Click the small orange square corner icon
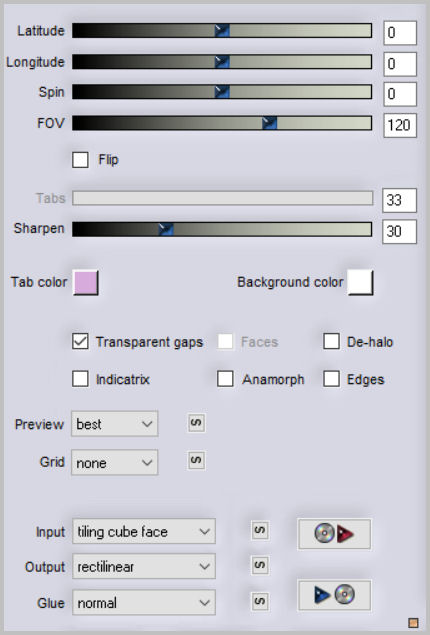Viewport: 430px width, 635px height. click(413, 622)
